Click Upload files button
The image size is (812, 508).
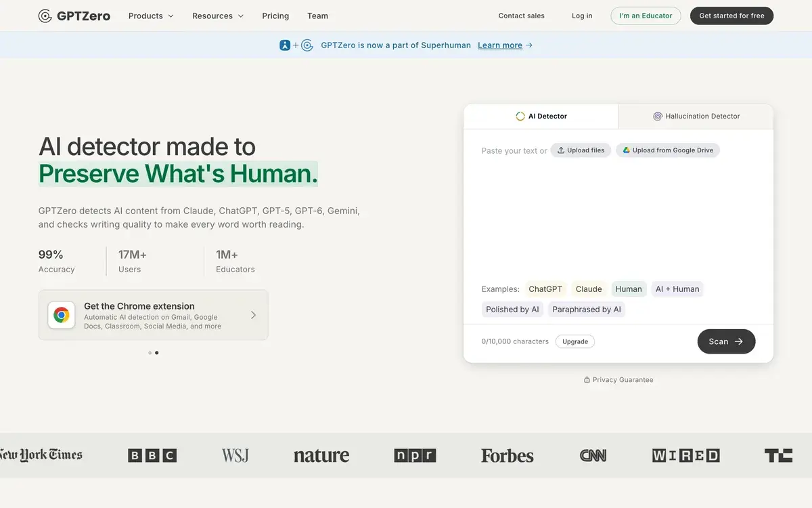click(x=581, y=150)
